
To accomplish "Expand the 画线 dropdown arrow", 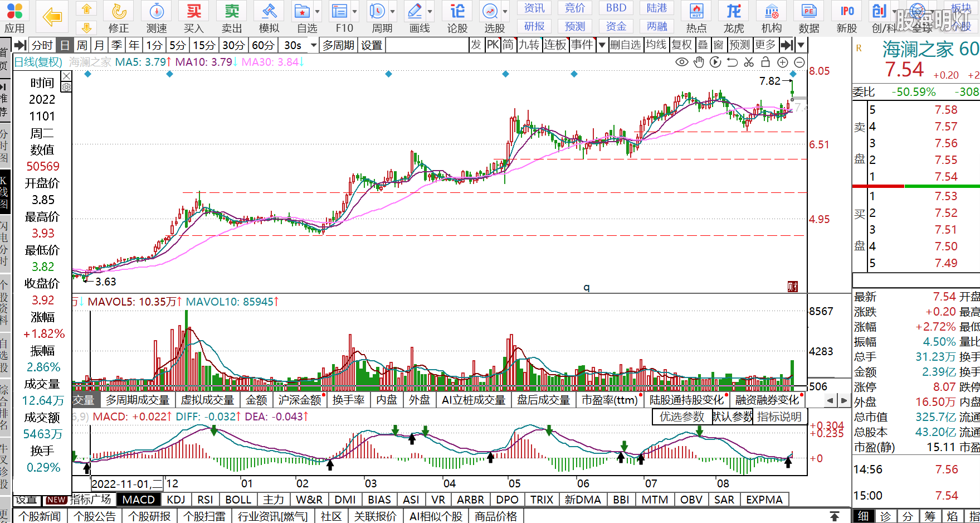I will (x=430, y=11).
